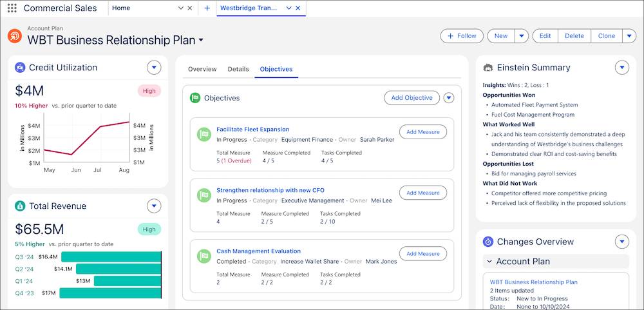Switch to the Details tab
Viewport: 644px width, 310px height.
pyautogui.click(x=238, y=69)
